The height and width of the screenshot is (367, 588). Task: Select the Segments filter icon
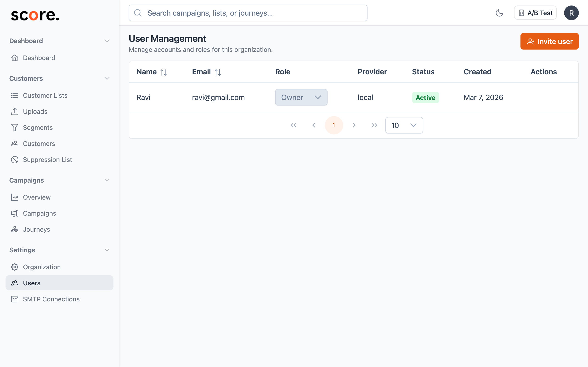[14, 128]
